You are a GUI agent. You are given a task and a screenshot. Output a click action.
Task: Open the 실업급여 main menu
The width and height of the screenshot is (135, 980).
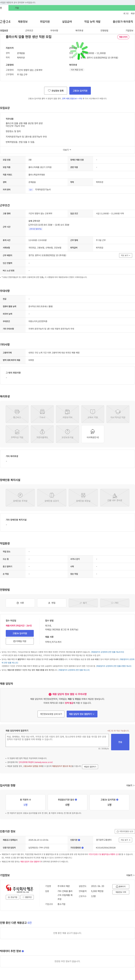67,22
